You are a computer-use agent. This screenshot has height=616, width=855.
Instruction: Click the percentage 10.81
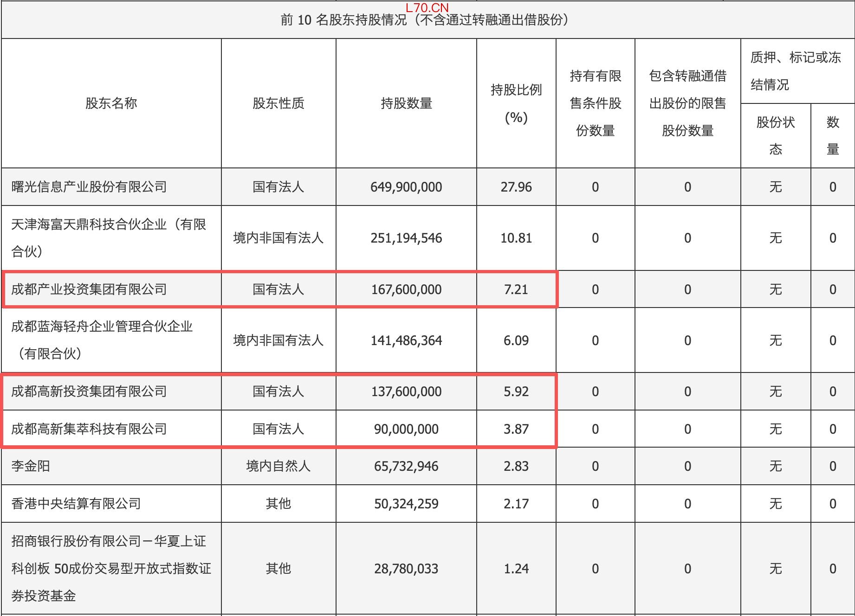(x=516, y=238)
